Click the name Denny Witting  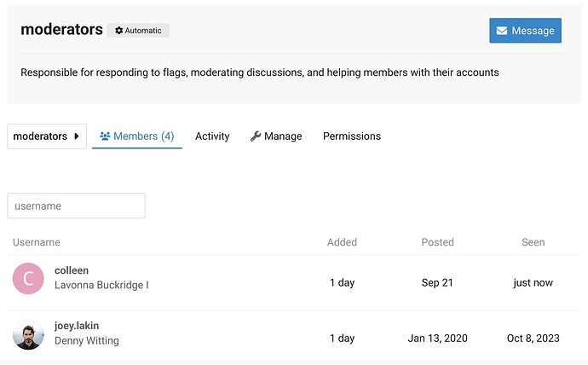[x=87, y=340]
